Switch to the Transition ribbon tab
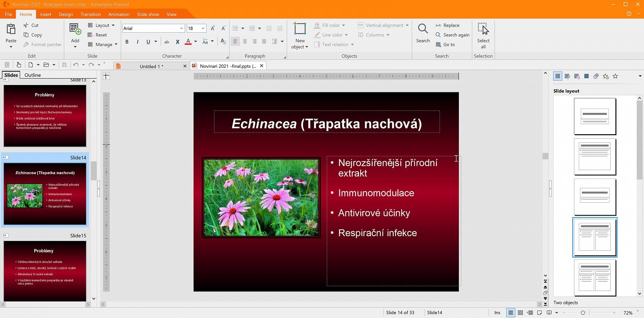 click(91, 14)
